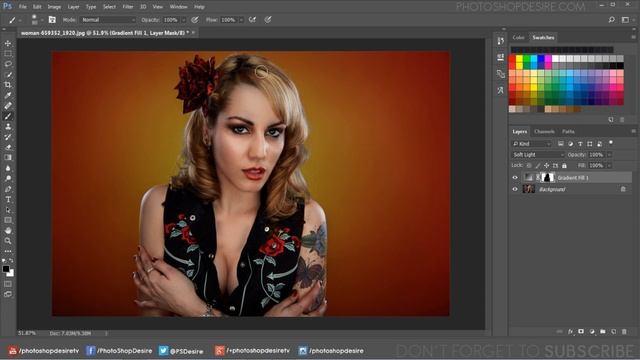Open the Opacity slider dropdown arrow

pyautogui.click(x=183, y=20)
